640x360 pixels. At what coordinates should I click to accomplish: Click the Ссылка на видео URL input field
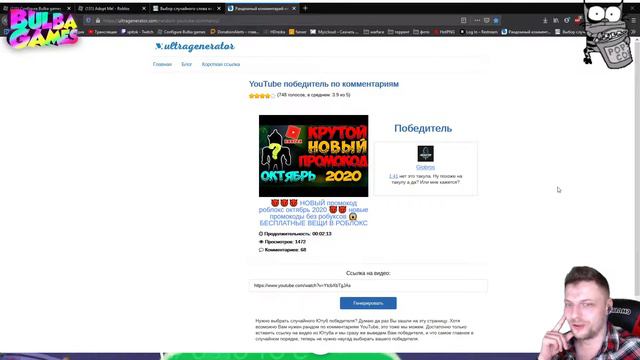pos(368,286)
